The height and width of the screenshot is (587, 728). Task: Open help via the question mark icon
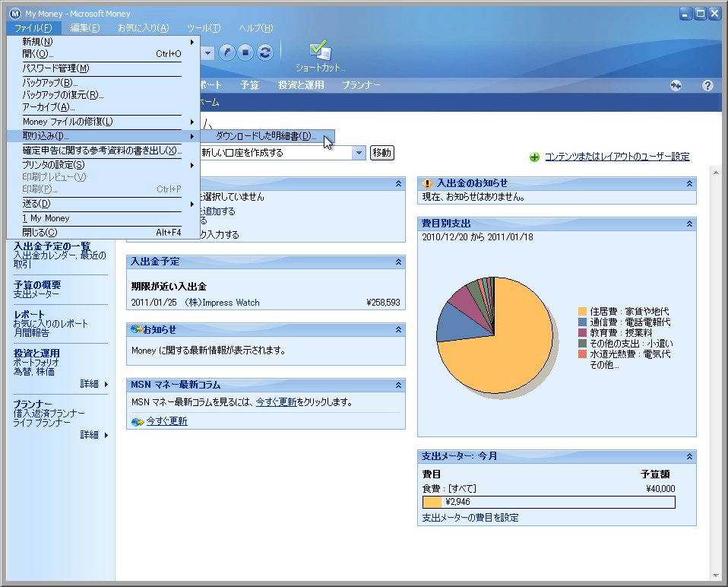tap(707, 85)
